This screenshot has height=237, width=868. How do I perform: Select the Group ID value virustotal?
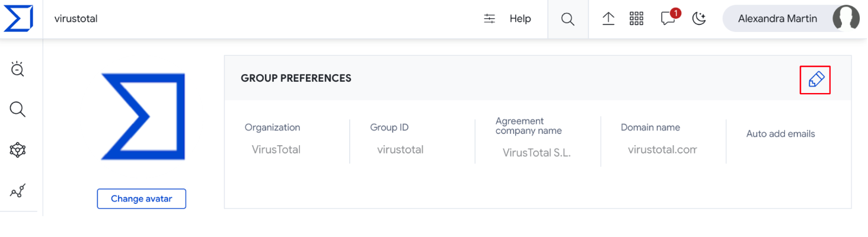click(x=400, y=150)
